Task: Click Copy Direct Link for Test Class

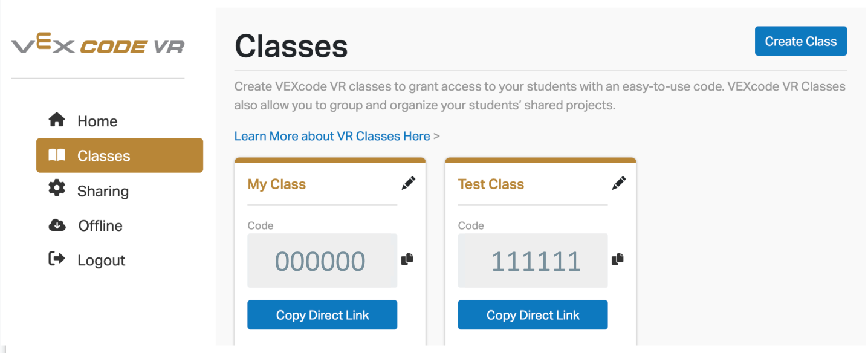Action: click(x=533, y=314)
